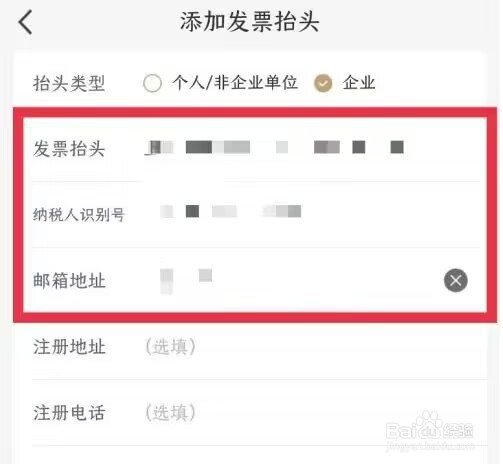Tap the 个人/非企业单位 label text

click(x=235, y=82)
